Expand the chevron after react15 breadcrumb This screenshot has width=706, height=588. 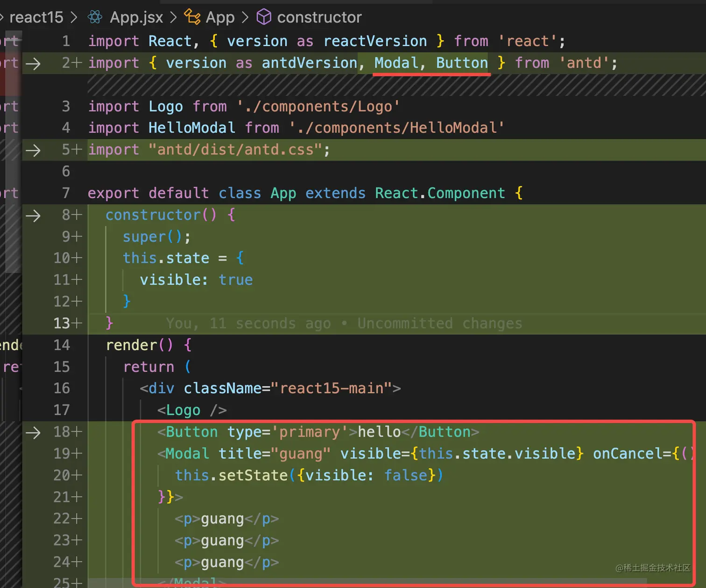74,17
